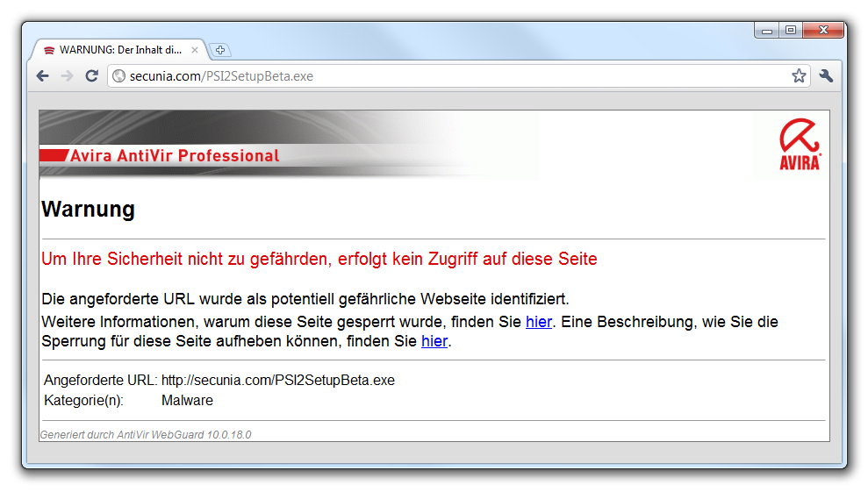
Task: Minimize the browser window
Action: click(767, 31)
